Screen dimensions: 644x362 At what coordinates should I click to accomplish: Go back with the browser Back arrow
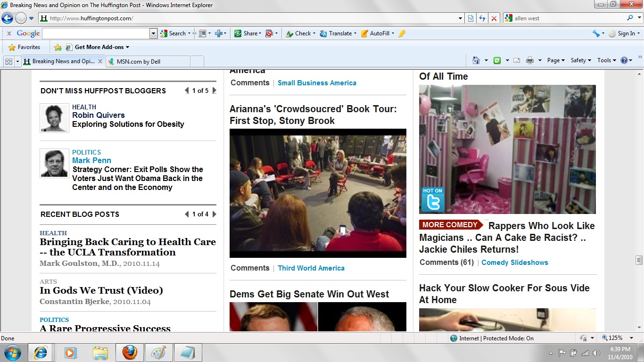pyautogui.click(x=7, y=18)
